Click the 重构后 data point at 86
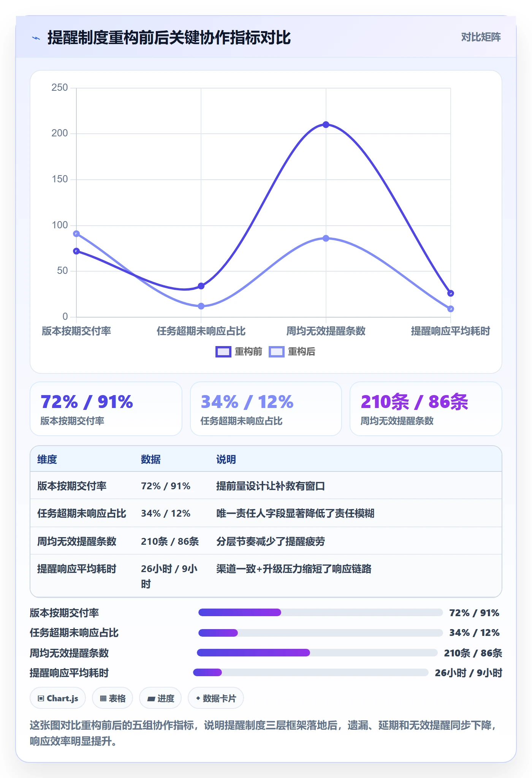Image resolution: width=532 pixels, height=778 pixels. pyautogui.click(x=326, y=238)
